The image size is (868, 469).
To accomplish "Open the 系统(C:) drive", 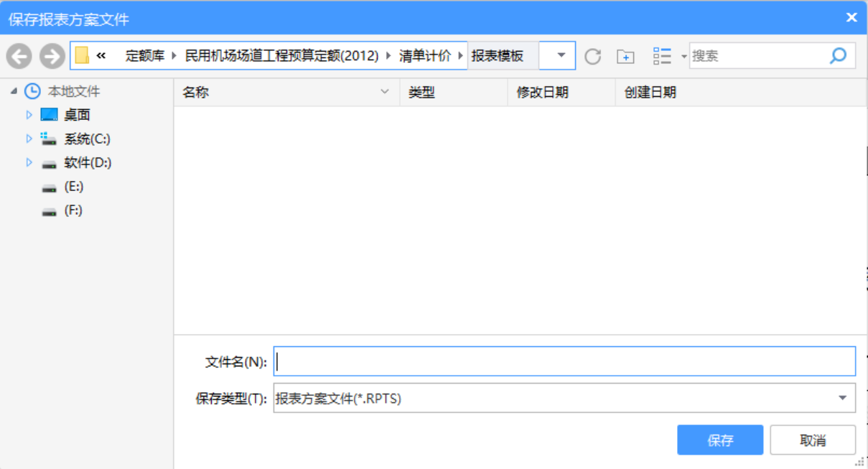I will coord(87,139).
